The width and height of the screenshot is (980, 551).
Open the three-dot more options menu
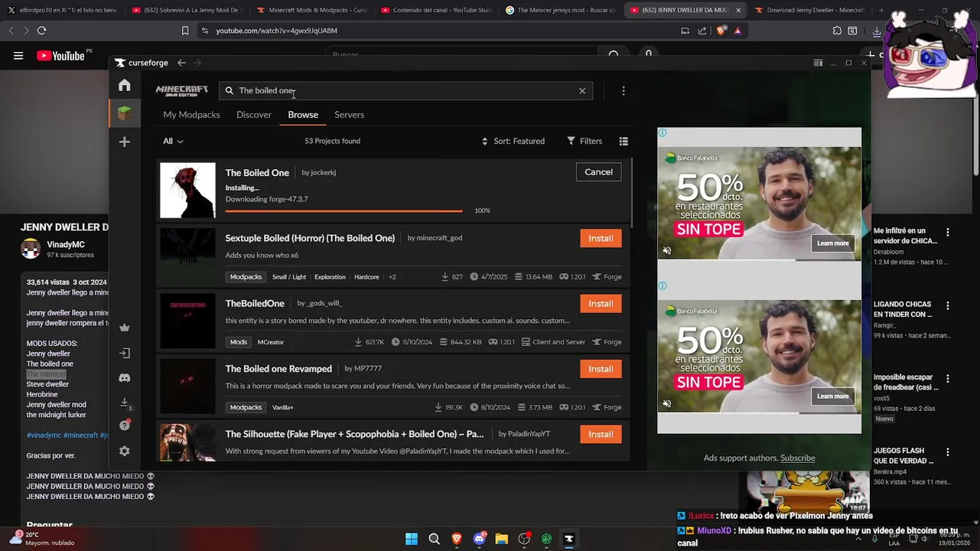623,90
